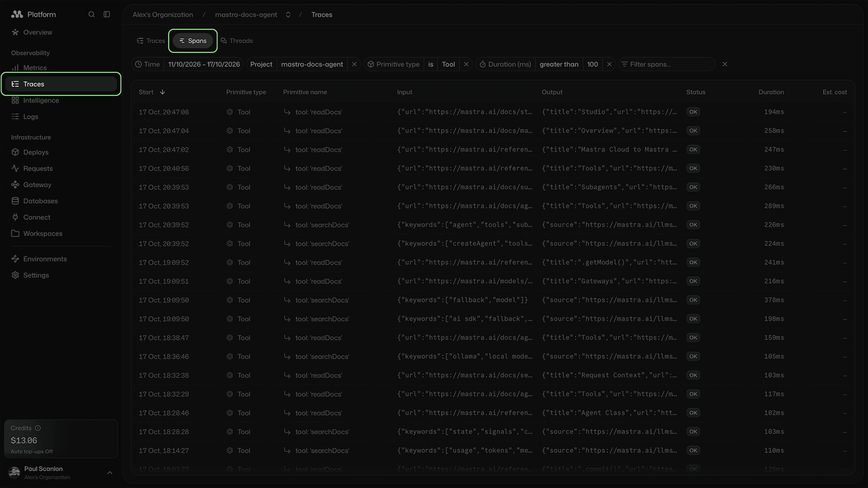The image size is (868, 488).
Task: Open Alex's Organization breadcrumb link
Action: [x=163, y=14]
